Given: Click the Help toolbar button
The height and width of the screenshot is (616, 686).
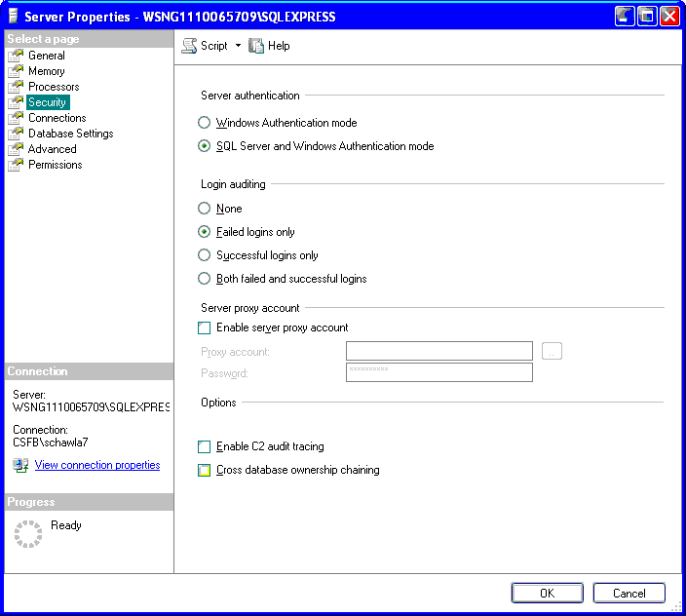Looking at the screenshot, I should point(269,46).
